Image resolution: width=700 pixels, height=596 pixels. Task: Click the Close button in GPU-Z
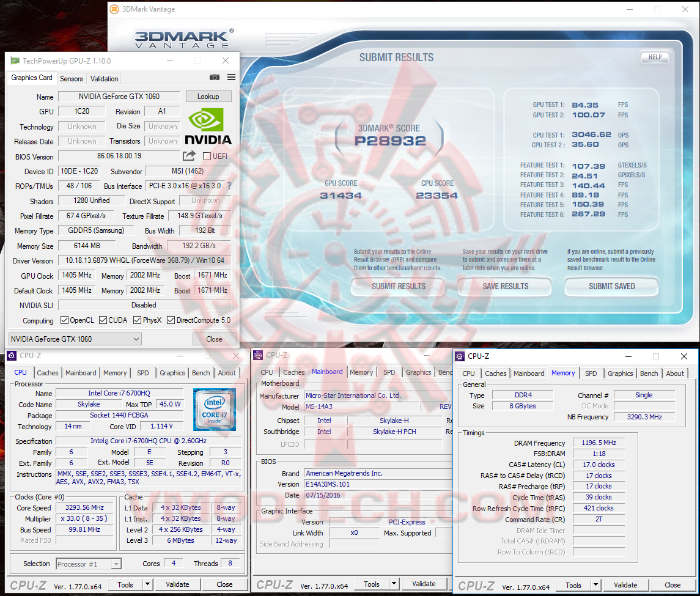point(215,339)
